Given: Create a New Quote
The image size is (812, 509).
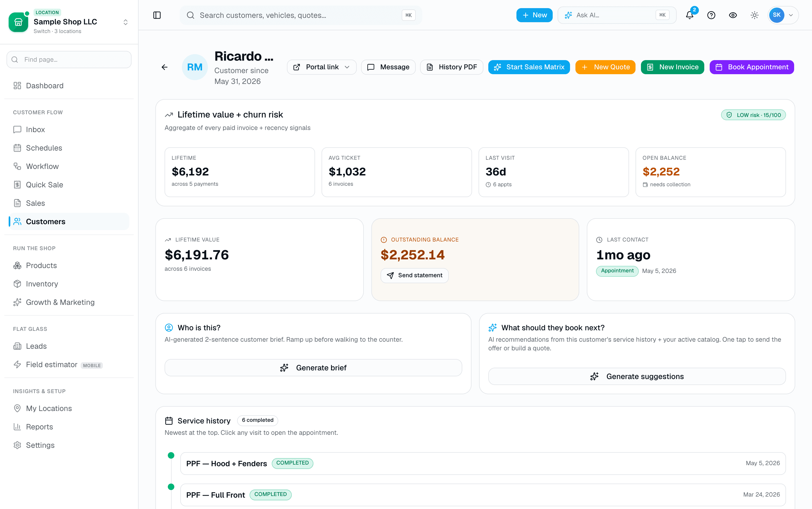Looking at the screenshot, I should [605, 67].
